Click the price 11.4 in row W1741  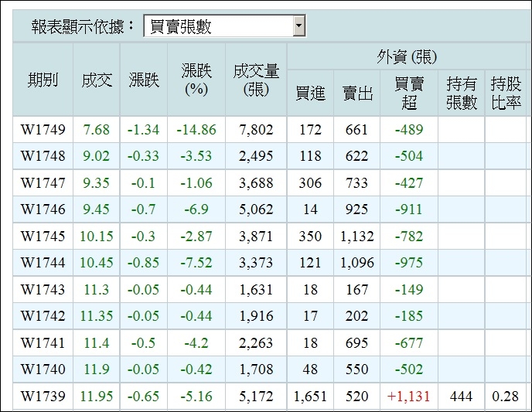click(x=97, y=342)
